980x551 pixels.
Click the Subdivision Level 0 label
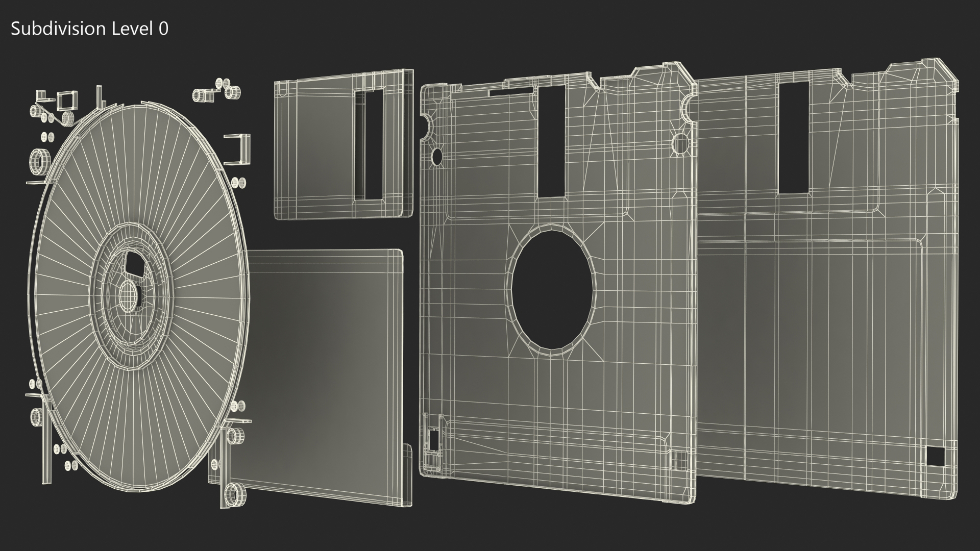[89, 29]
